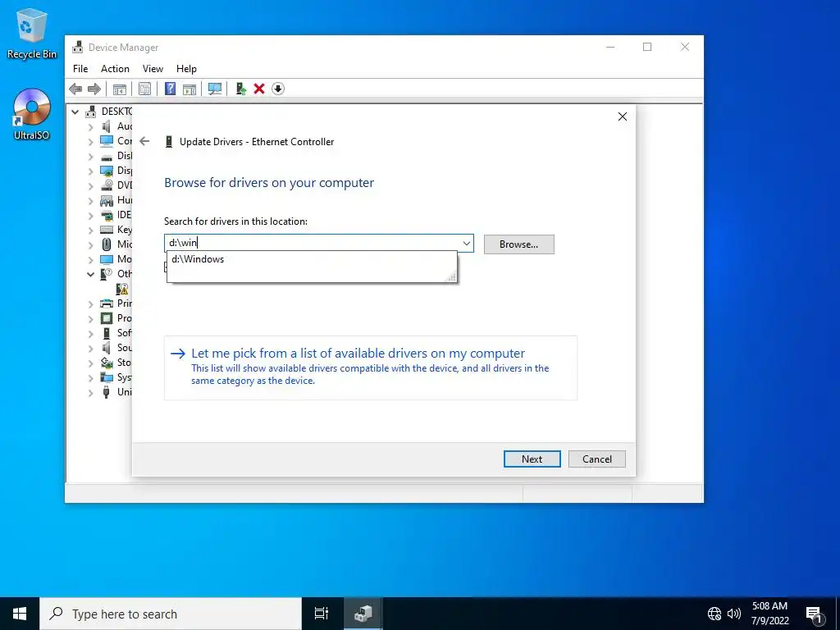The image size is (840, 630).
Task: Choose the d:\Windows autocomplete suggestion
Action: 312,259
